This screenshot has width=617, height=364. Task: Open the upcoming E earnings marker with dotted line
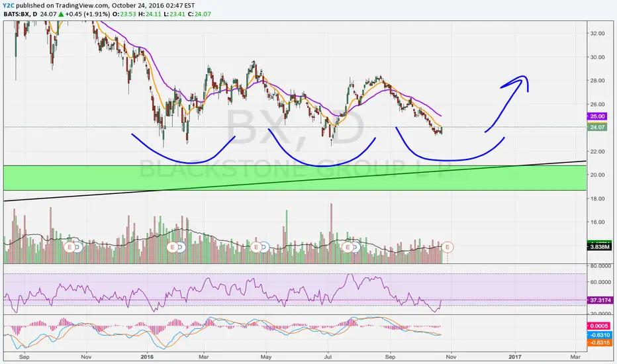pos(448,247)
